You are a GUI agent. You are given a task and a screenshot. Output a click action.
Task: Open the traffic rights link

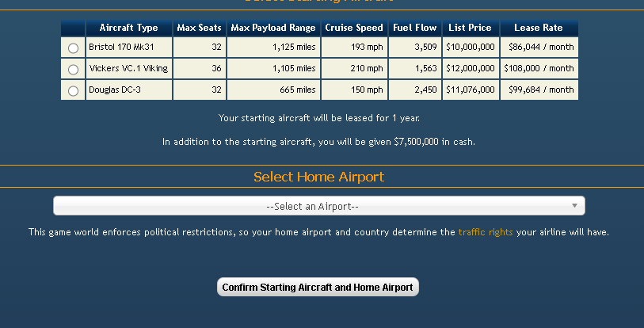pyautogui.click(x=486, y=232)
